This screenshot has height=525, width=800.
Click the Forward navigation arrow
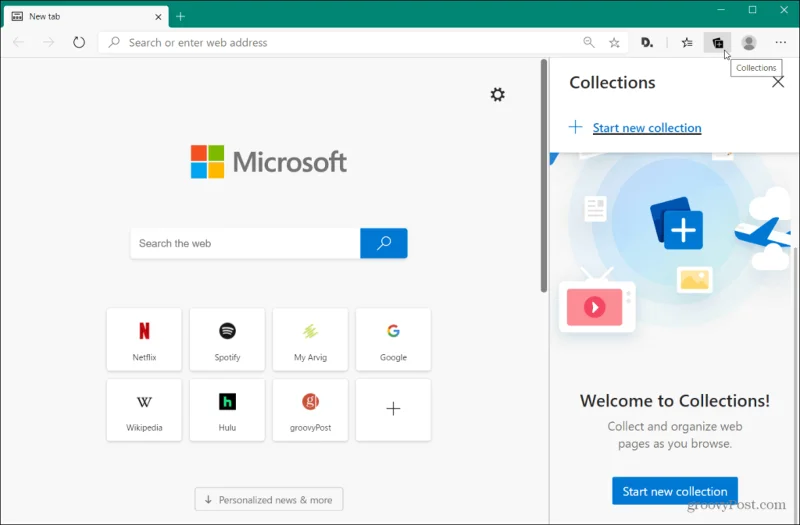[x=48, y=42]
